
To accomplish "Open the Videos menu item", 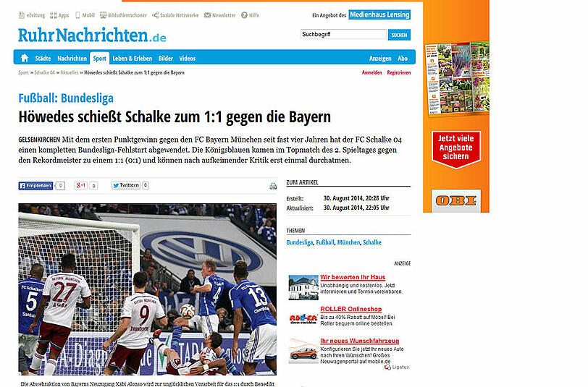I will (187, 59).
